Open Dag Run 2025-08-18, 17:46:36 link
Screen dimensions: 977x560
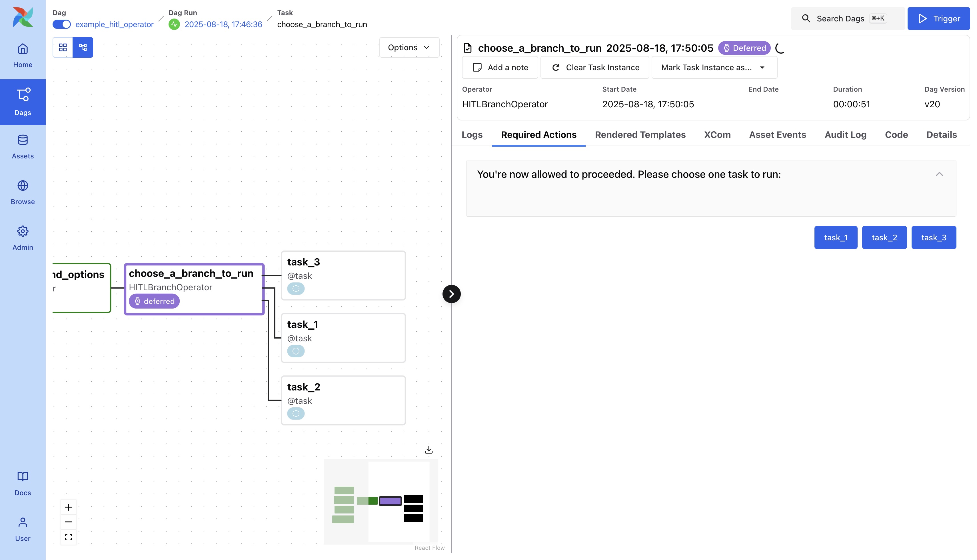(x=223, y=24)
